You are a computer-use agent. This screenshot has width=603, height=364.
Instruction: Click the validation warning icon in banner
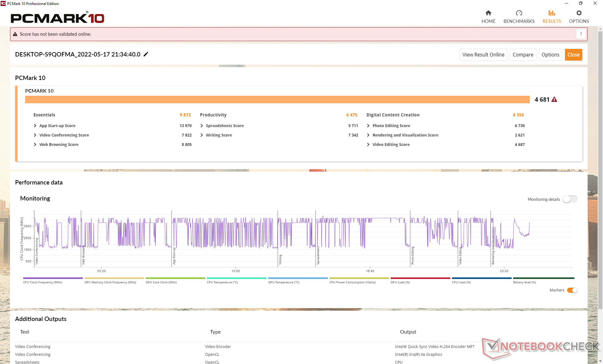15,34
